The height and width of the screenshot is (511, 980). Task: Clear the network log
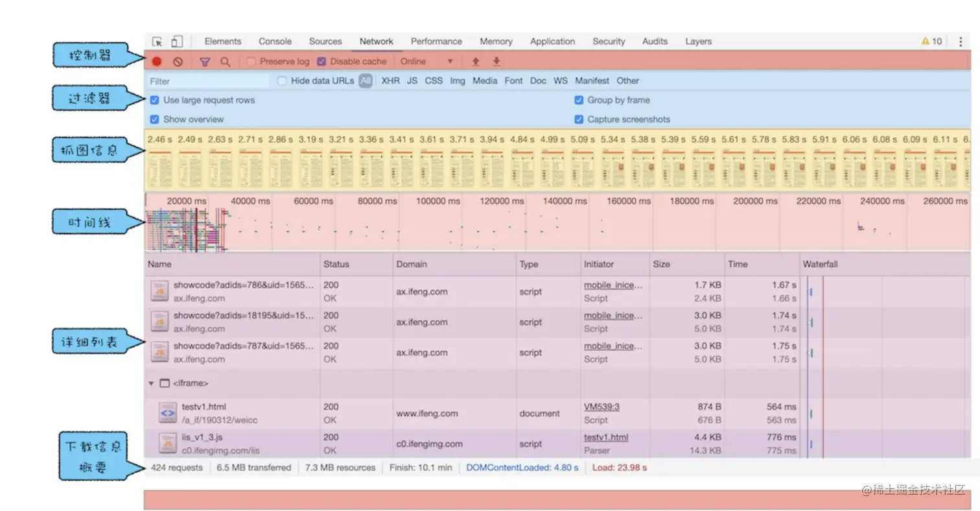178,62
